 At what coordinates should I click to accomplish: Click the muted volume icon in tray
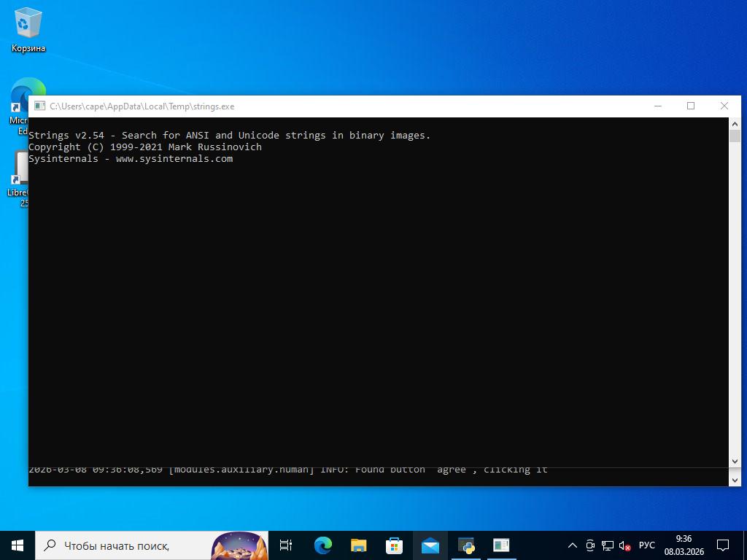pyautogui.click(x=624, y=545)
